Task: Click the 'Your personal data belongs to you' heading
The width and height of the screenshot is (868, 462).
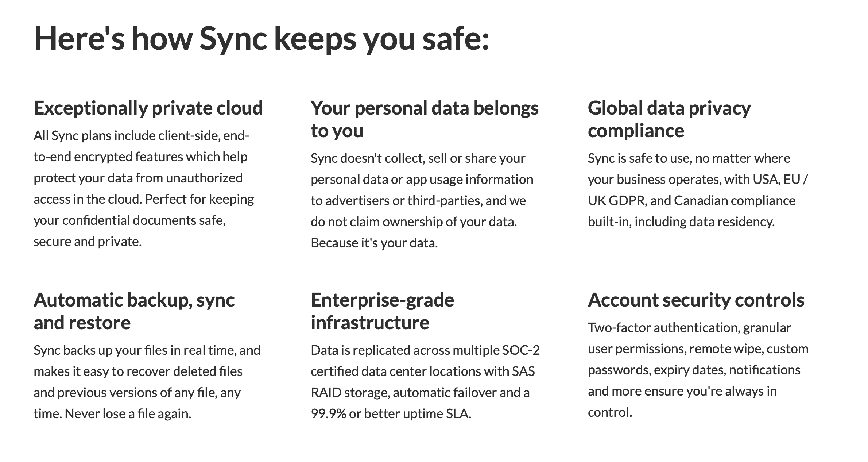Action: click(425, 119)
